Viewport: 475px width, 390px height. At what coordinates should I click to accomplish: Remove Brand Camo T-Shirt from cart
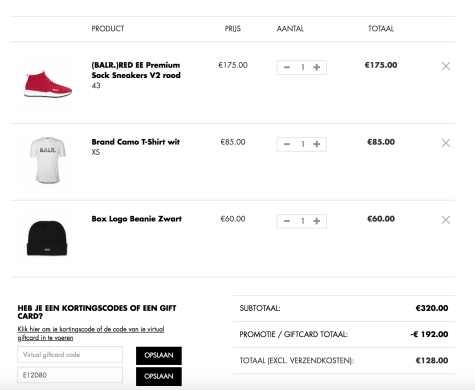pyautogui.click(x=446, y=143)
